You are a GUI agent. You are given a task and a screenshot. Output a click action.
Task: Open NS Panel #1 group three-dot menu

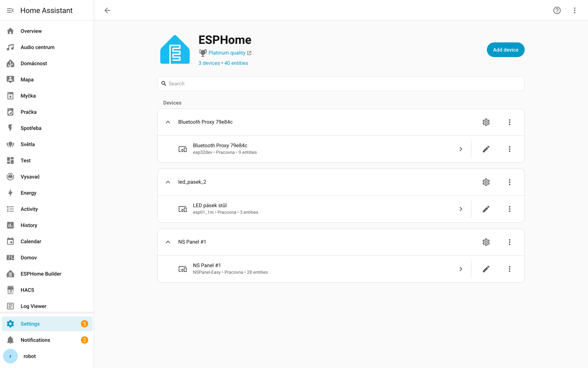pyautogui.click(x=510, y=242)
